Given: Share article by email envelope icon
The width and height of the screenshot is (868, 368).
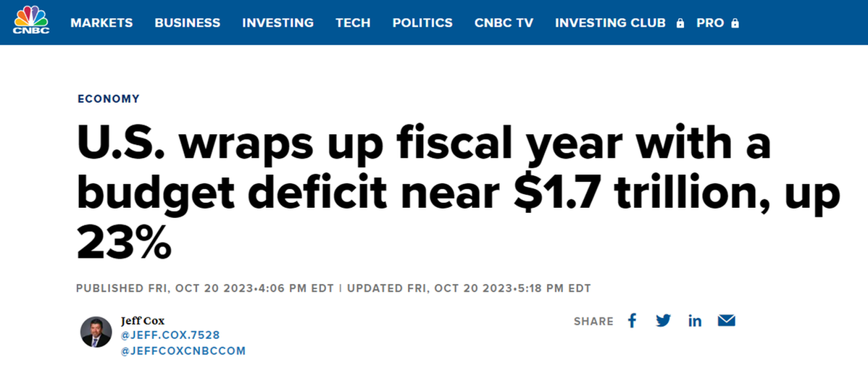Looking at the screenshot, I should pyautogui.click(x=726, y=321).
